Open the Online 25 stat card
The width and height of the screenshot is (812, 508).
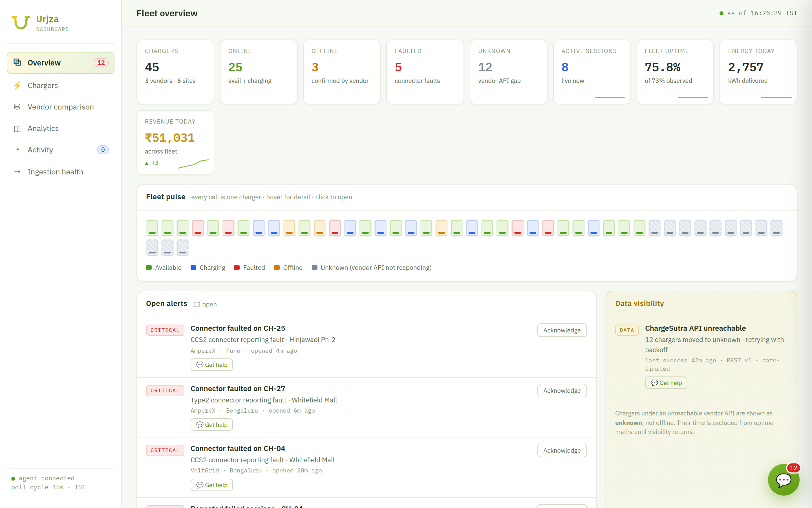click(x=258, y=72)
